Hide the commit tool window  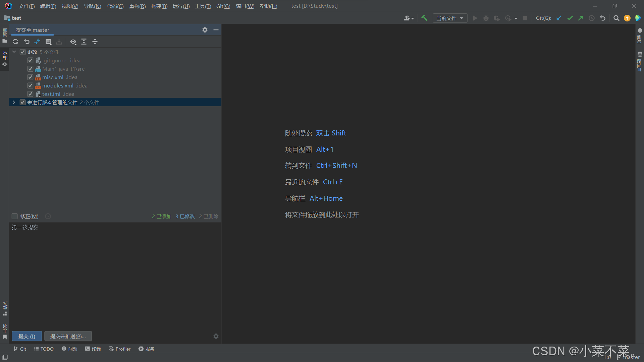coord(216,30)
